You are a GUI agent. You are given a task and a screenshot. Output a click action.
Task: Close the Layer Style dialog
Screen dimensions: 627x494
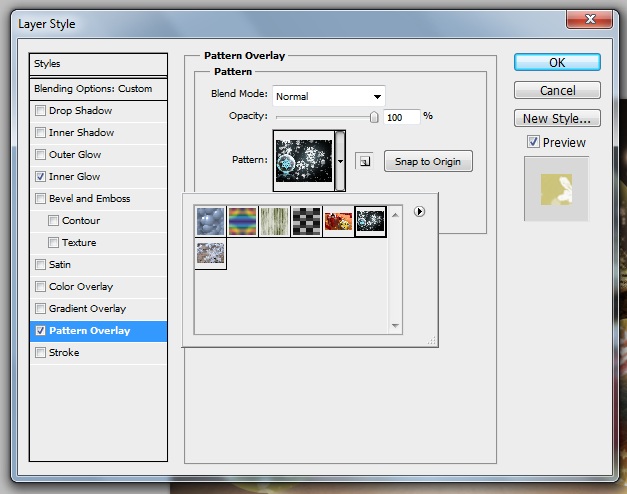[x=589, y=18]
